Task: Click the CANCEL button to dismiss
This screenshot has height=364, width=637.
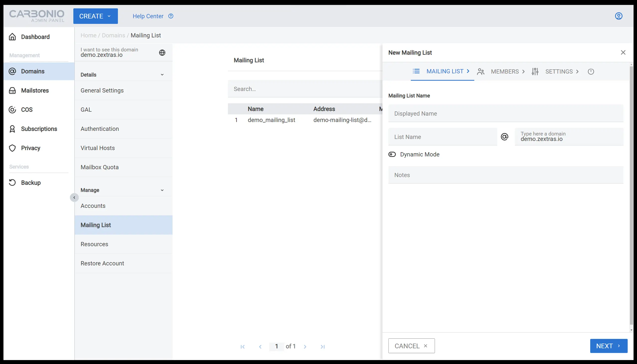Action: click(411, 346)
